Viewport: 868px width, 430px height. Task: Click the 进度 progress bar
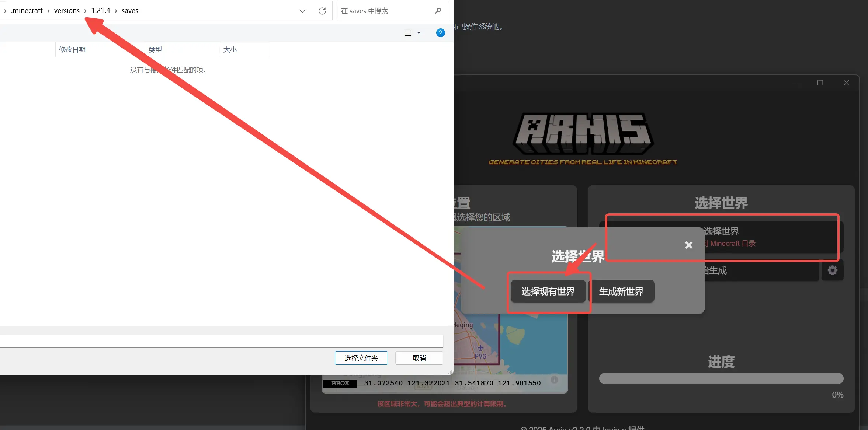pos(721,378)
